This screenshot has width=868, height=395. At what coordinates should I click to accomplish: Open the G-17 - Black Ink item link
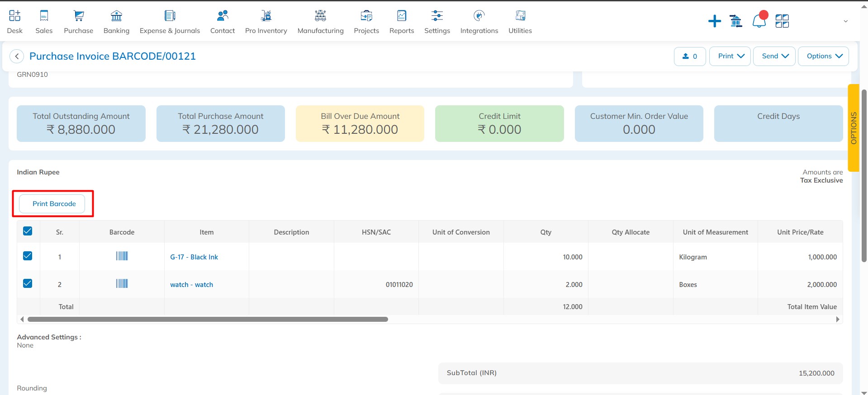(x=194, y=257)
